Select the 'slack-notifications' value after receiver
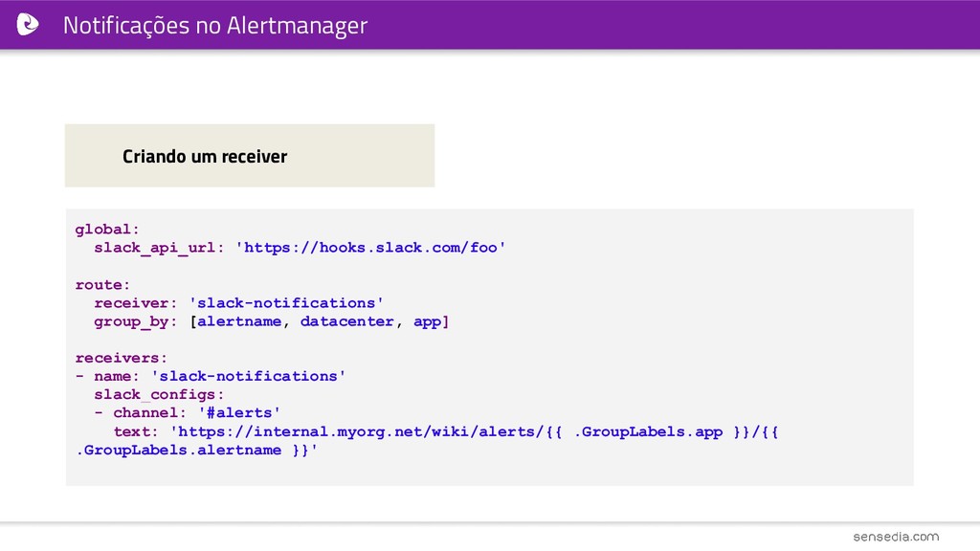Screen dimensions: 980x551 (x=286, y=303)
